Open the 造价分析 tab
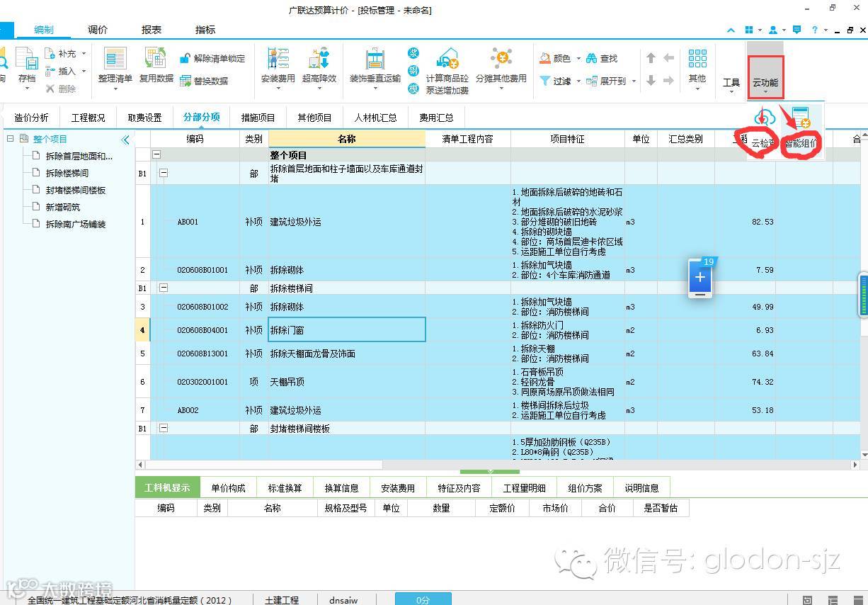868x605 pixels. [x=32, y=118]
